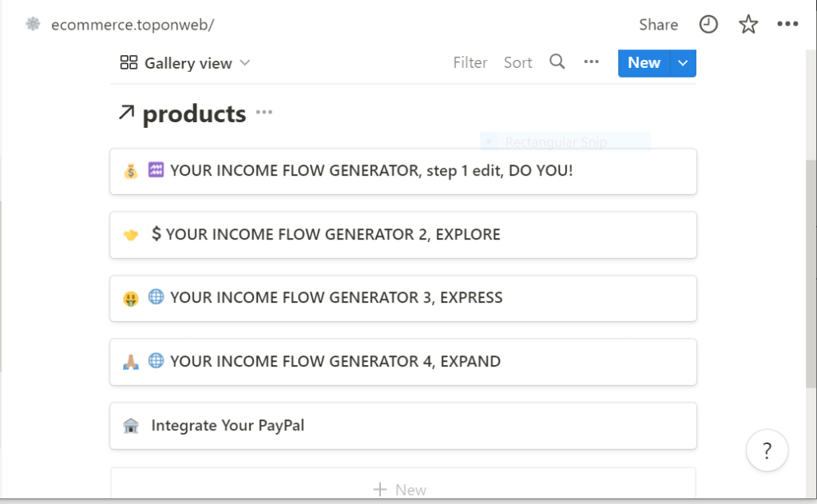The height and width of the screenshot is (504, 817).
Task: Click the arrow icon beside products title
Action: coord(126,113)
